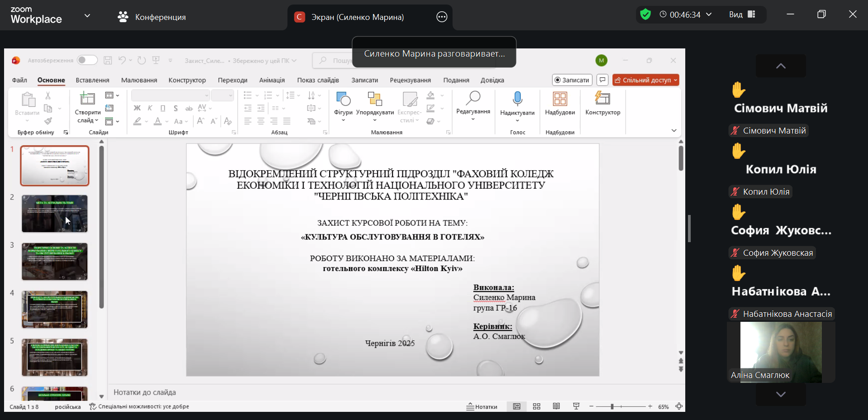Click the Спільний доступ share button
868x420 pixels.
645,80
